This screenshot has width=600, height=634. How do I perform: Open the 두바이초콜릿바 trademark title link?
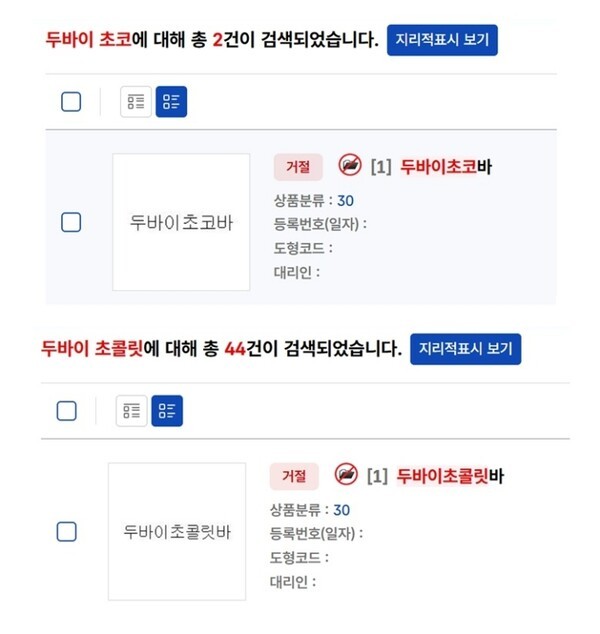(449, 476)
